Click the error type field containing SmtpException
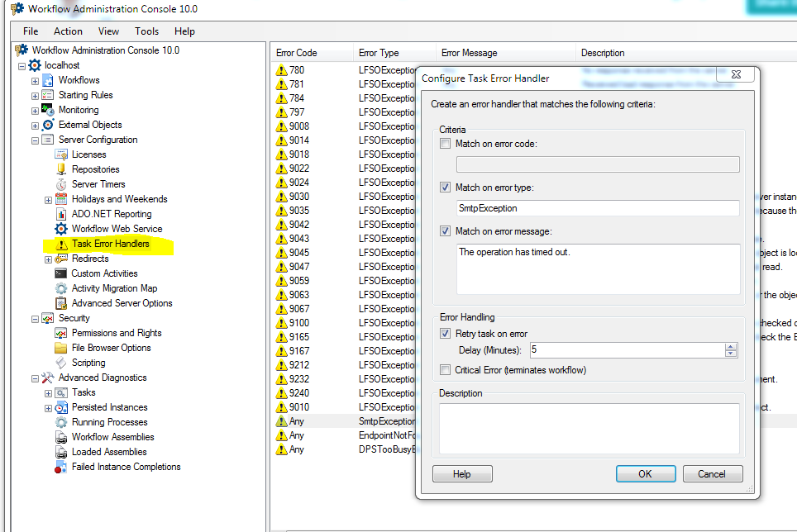The image size is (797, 532). pyautogui.click(x=598, y=208)
